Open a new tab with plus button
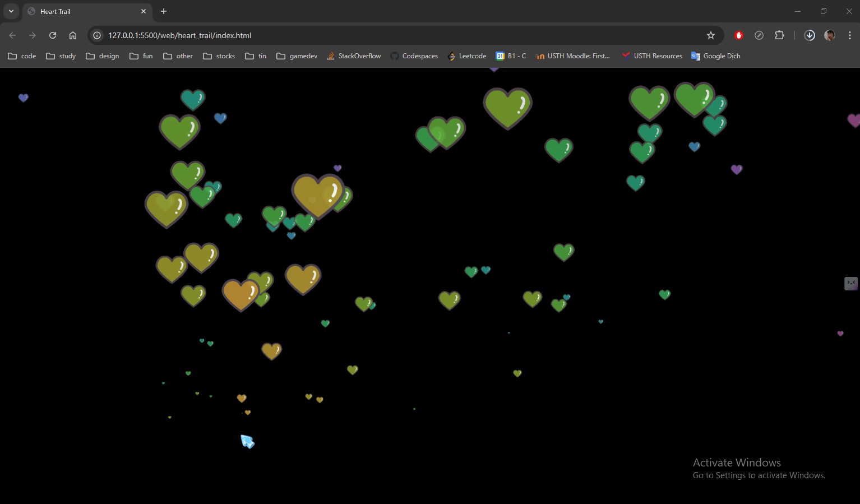Viewport: 860px width, 504px height. (164, 11)
